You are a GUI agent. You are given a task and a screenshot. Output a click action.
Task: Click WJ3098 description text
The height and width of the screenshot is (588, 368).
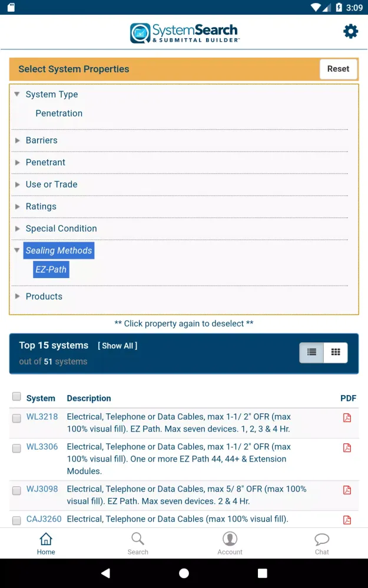coord(187,495)
